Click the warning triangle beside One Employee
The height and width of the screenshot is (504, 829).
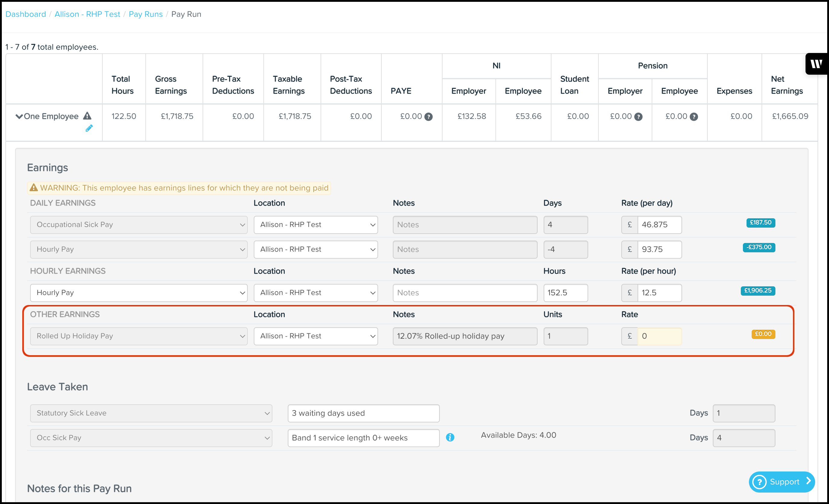coord(87,116)
